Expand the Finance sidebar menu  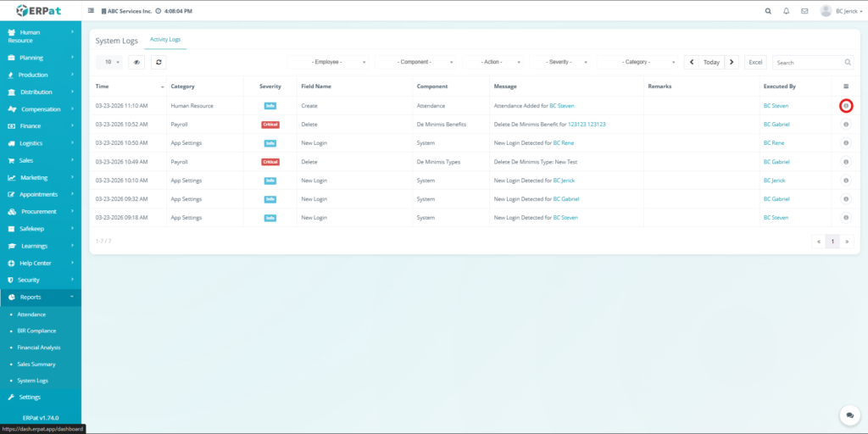point(41,125)
